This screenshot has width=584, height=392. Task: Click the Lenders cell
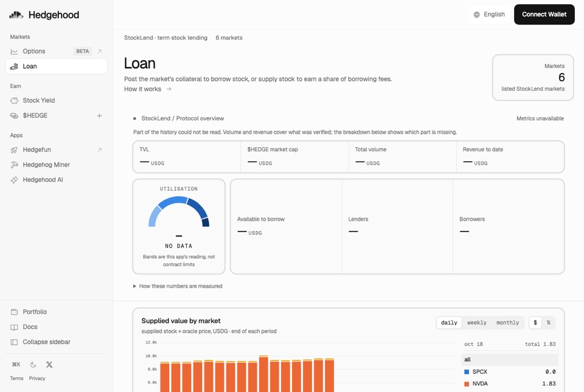pyautogui.click(x=397, y=227)
